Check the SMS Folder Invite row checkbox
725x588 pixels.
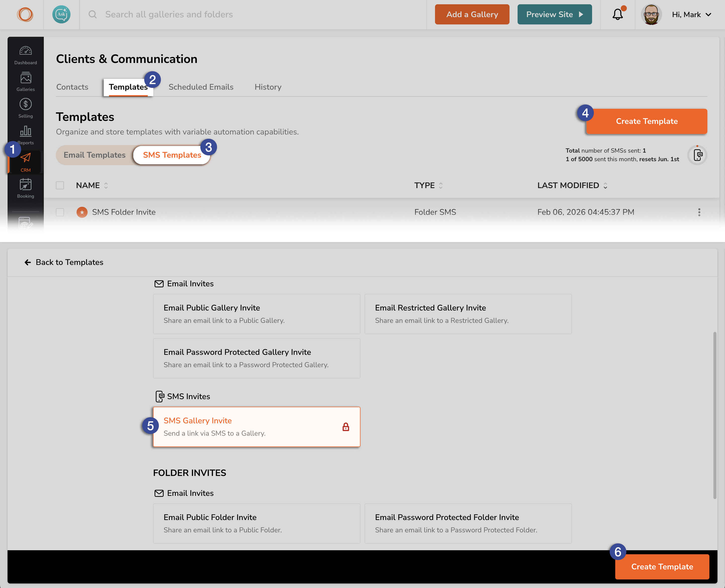[x=60, y=212]
